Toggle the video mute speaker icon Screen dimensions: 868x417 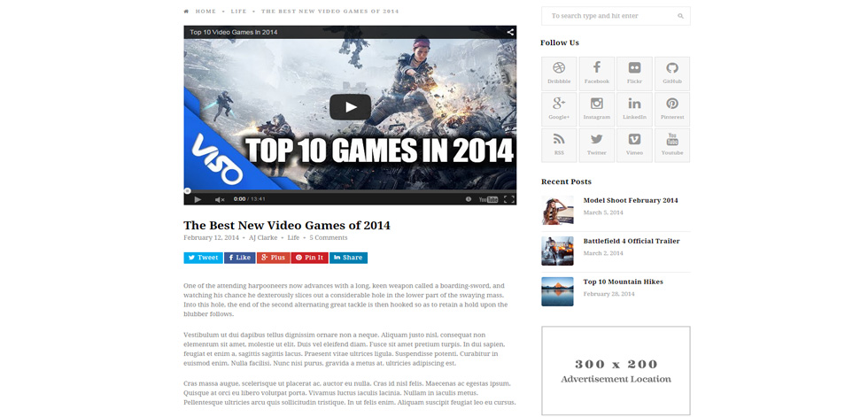220,199
